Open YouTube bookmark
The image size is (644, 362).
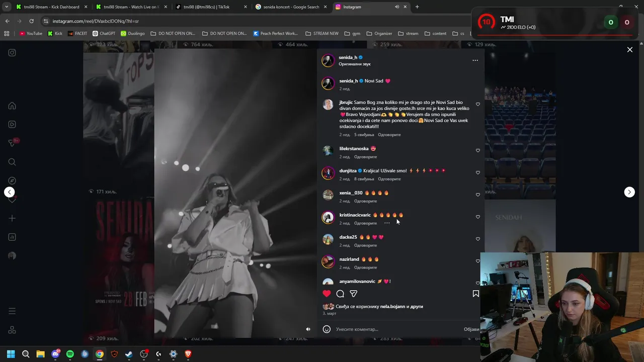(31, 34)
